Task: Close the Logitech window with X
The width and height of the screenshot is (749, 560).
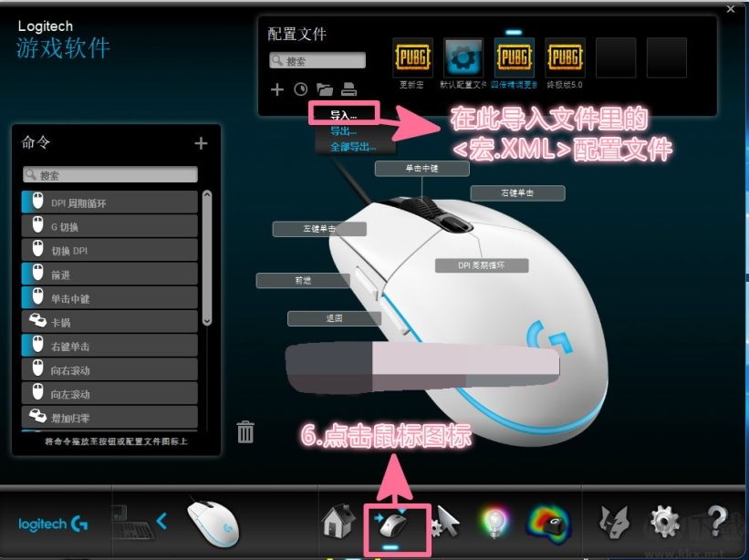Action: [x=731, y=8]
